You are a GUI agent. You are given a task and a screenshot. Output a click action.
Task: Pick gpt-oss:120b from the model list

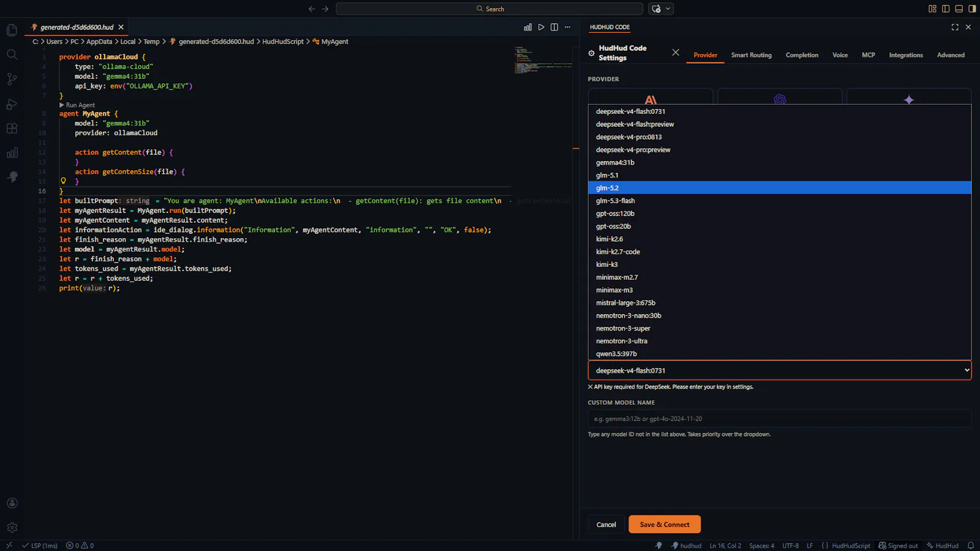[x=780, y=214]
